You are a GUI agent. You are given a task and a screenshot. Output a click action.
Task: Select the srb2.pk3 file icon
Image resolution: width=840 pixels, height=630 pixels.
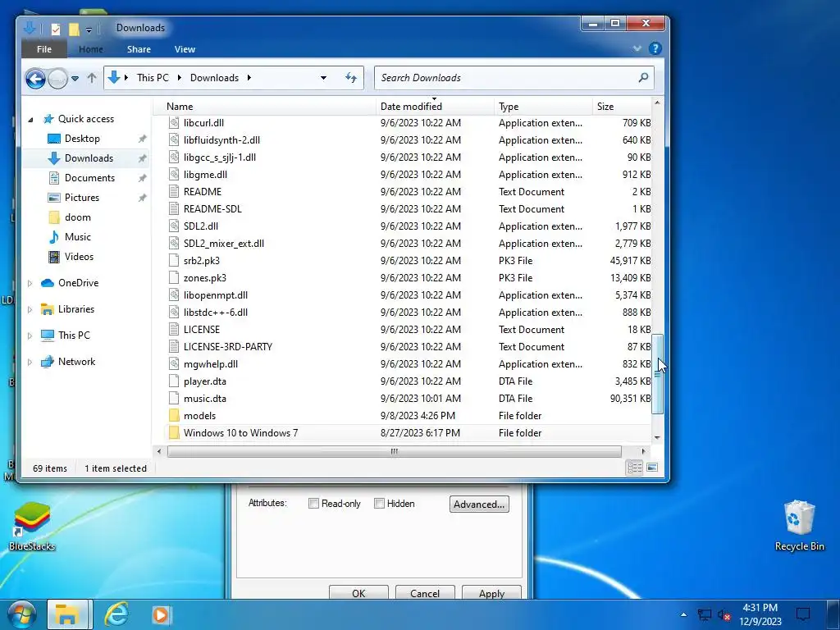click(x=174, y=261)
